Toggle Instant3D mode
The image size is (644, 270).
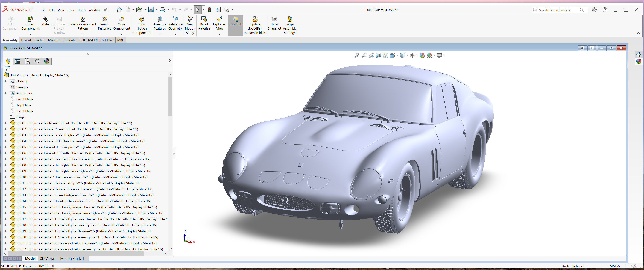(235, 25)
